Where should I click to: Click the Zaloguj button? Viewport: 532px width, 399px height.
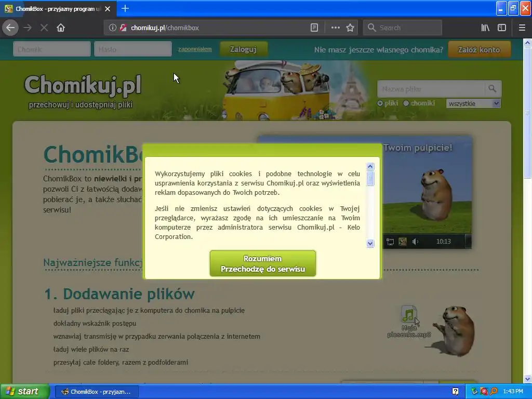coord(244,49)
